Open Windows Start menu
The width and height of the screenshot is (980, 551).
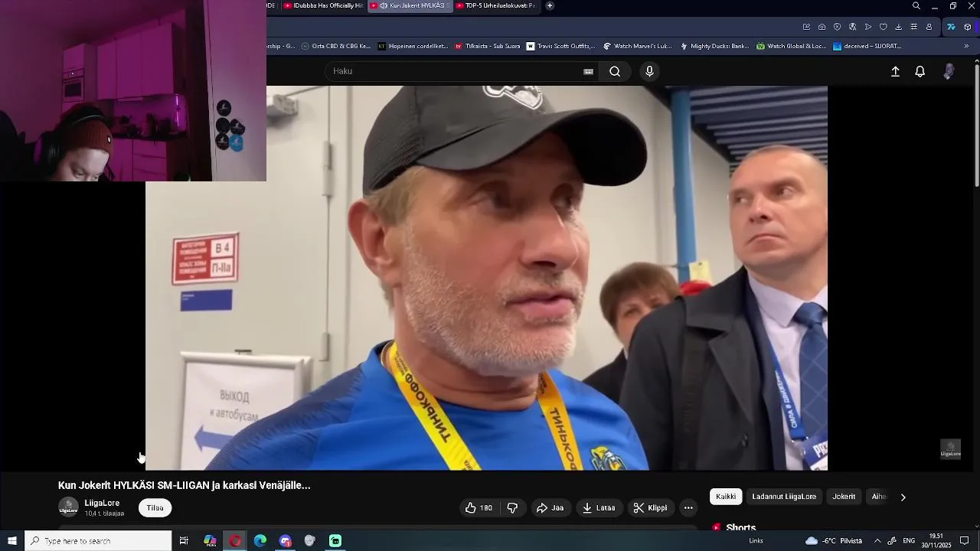[x=12, y=541]
